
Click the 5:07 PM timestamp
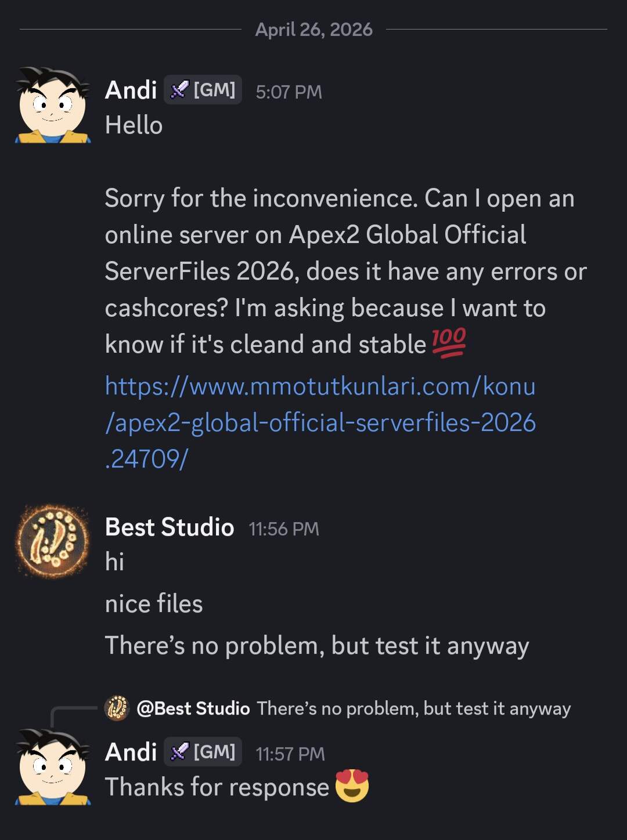click(289, 92)
